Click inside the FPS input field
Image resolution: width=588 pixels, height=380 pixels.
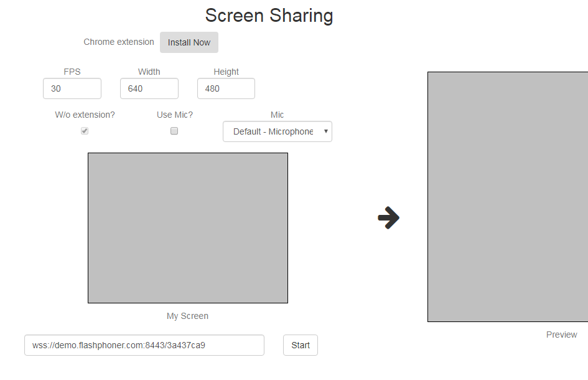tap(72, 88)
